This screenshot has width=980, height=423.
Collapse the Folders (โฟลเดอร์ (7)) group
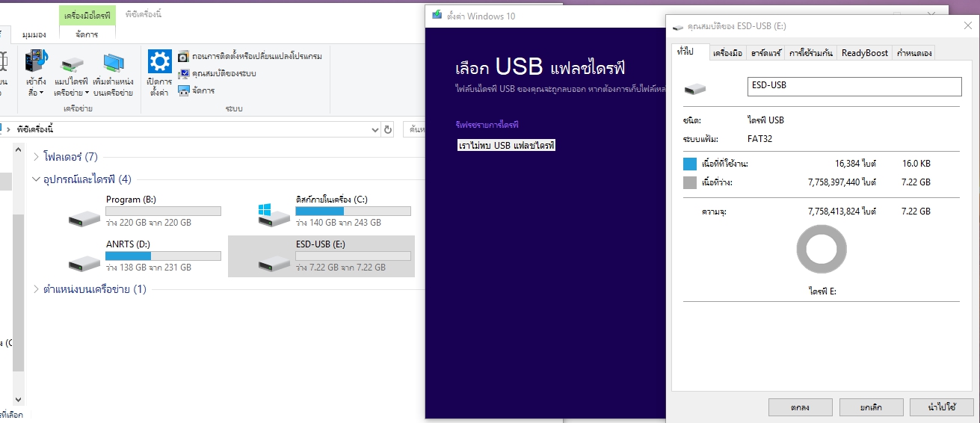(x=37, y=157)
